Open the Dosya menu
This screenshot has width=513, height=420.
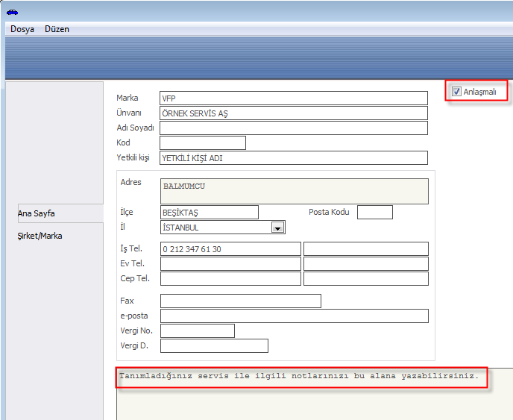[x=22, y=29]
